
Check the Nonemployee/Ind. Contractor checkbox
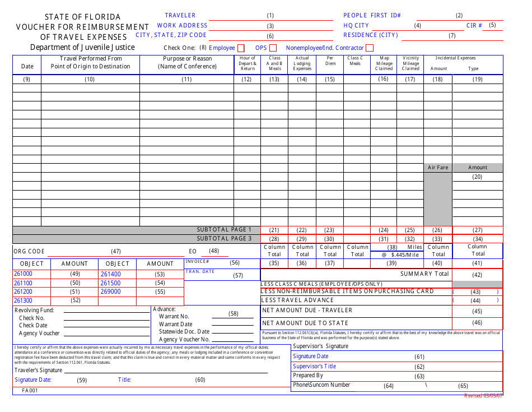pyautogui.click(x=369, y=48)
